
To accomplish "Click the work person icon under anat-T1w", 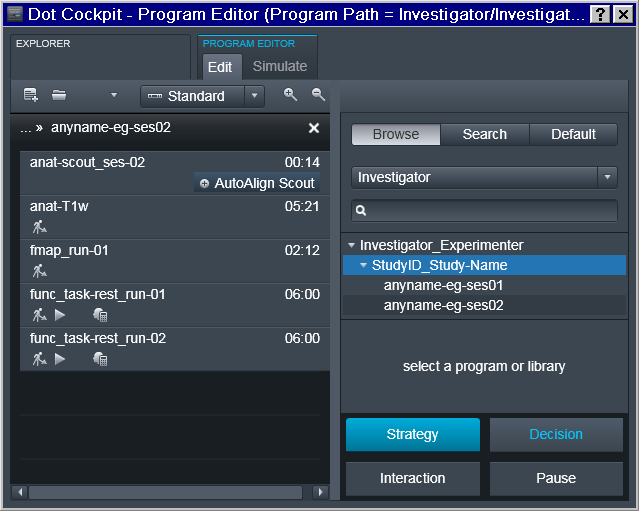I will point(40,227).
